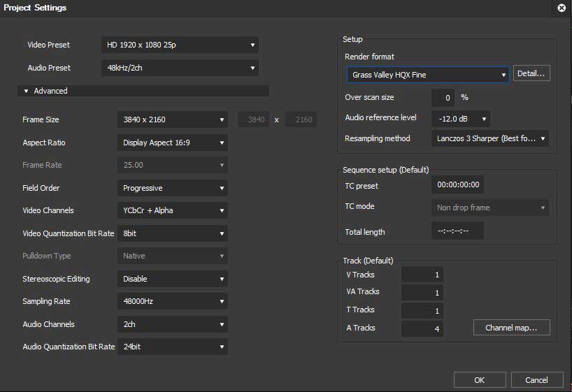Open the Video Preset dropdown
Screen dimensions: 572x392
(180, 45)
